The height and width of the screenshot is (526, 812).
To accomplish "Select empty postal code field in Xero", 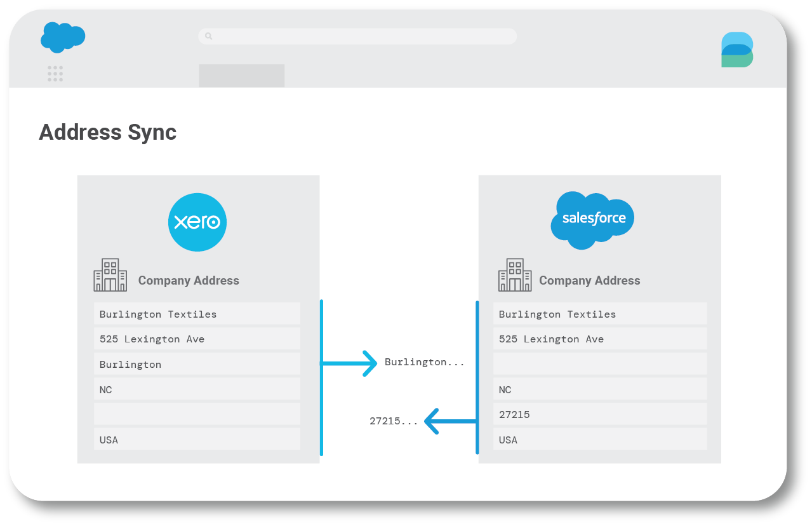I will [197, 414].
